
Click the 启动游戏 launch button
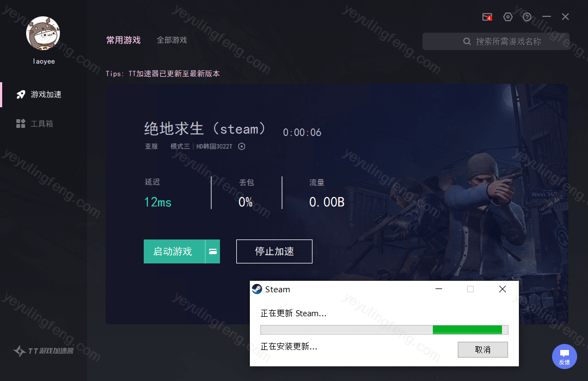[x=174, y=251]
